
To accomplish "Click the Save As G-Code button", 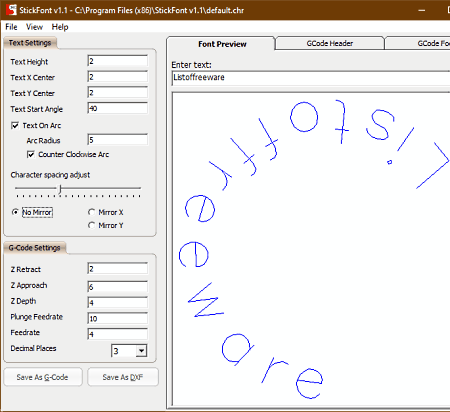I will [43, 377].
